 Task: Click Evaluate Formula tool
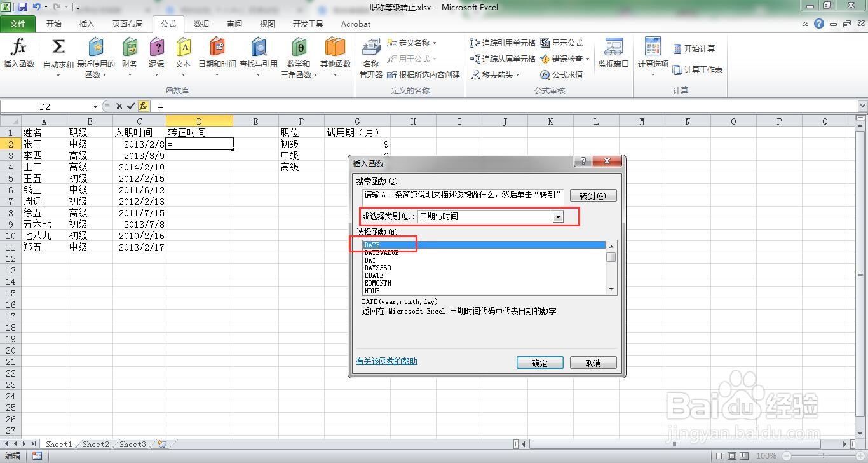click(x=562, y=74)
